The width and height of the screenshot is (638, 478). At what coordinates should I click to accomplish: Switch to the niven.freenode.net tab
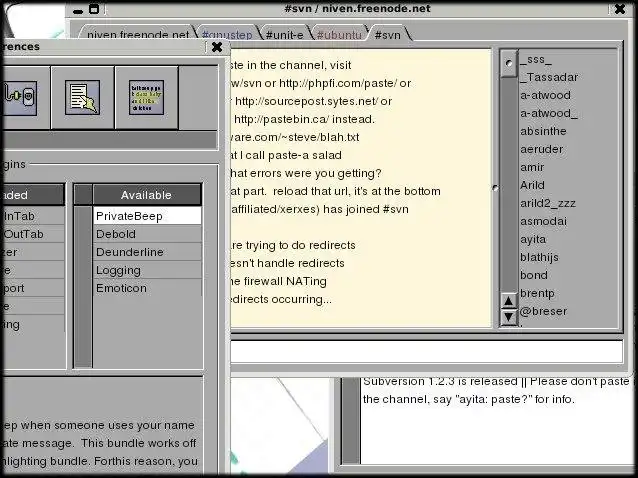pyautogui.click(x=138, y=35)
